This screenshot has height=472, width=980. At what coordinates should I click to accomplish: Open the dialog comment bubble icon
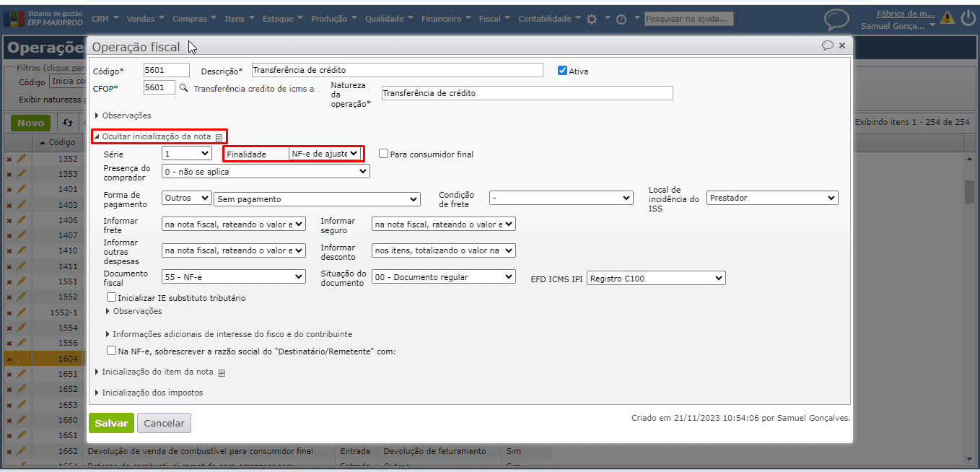828,45
